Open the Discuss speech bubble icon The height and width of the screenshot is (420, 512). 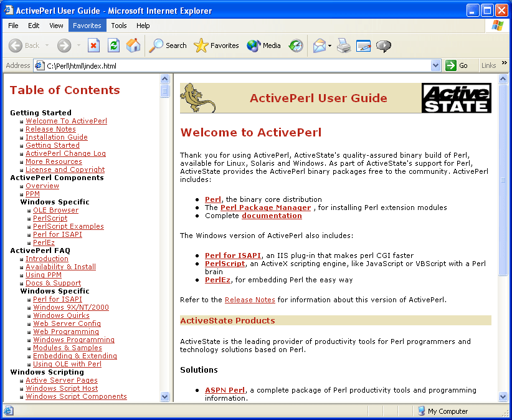(383, 45)
